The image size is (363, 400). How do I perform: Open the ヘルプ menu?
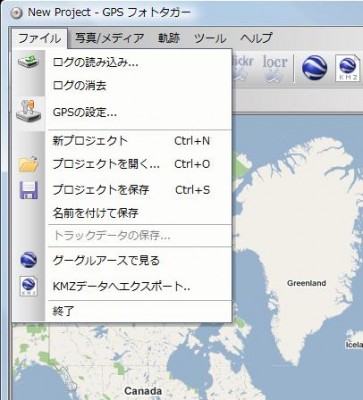coord(256,38)
